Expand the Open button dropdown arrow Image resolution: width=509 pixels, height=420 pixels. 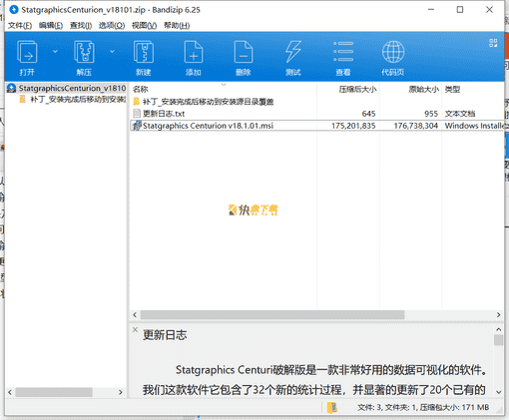55,51
